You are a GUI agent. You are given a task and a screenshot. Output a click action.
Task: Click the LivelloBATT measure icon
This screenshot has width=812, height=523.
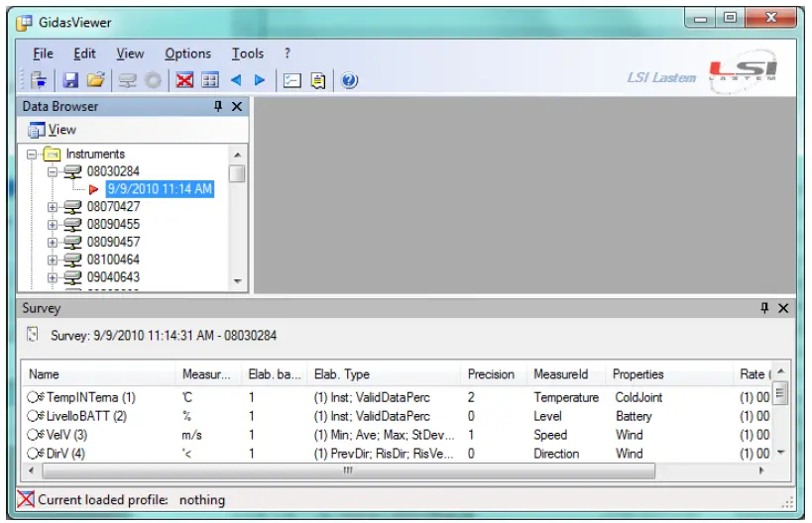tap(36, 416)
